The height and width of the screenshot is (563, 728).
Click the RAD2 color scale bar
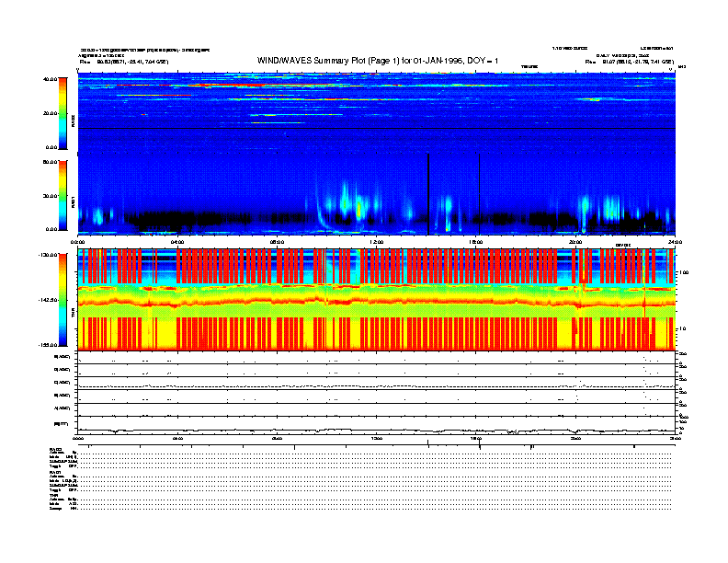point(62,112)
